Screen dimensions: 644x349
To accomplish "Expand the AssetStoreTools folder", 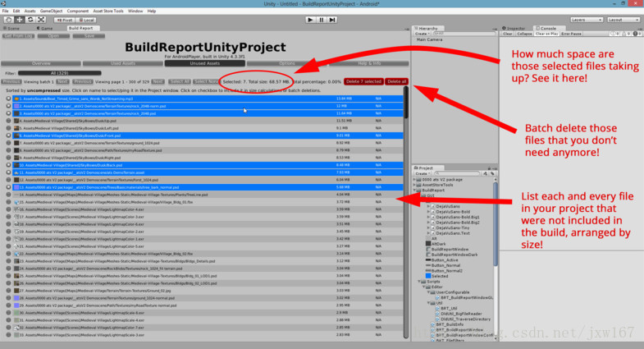I will 414,185.
